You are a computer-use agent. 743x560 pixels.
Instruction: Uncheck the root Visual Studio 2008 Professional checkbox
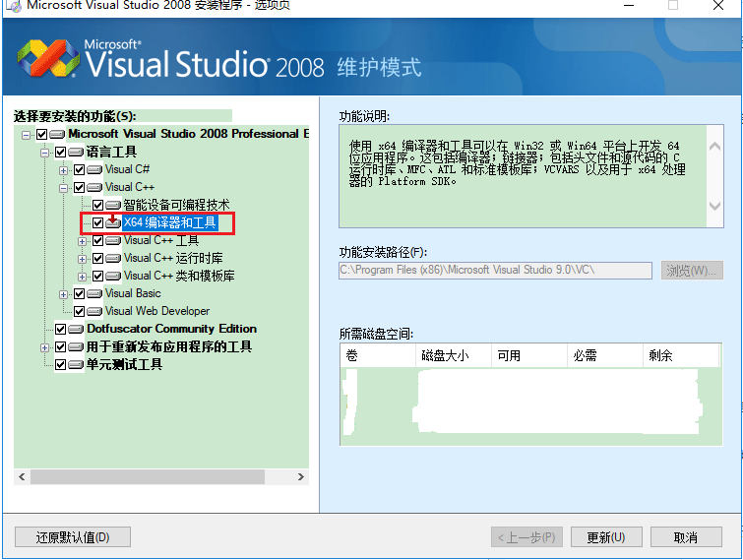click(41, 135)
